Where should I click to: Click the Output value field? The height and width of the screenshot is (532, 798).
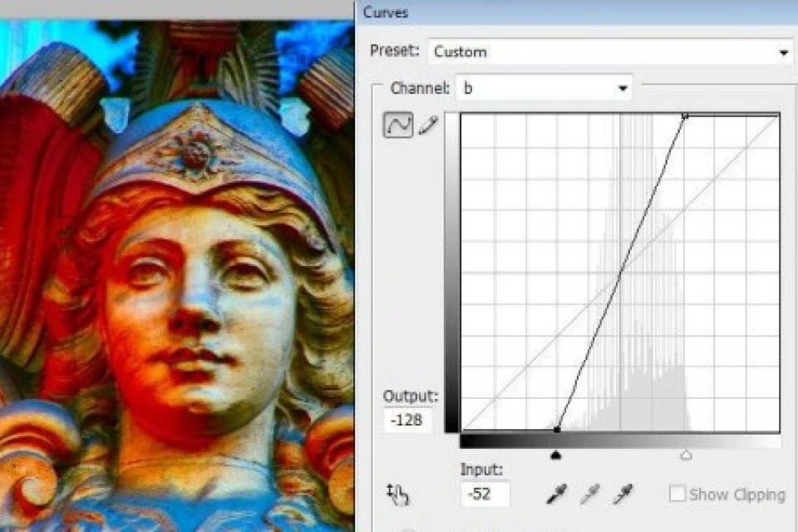point(408,421)
